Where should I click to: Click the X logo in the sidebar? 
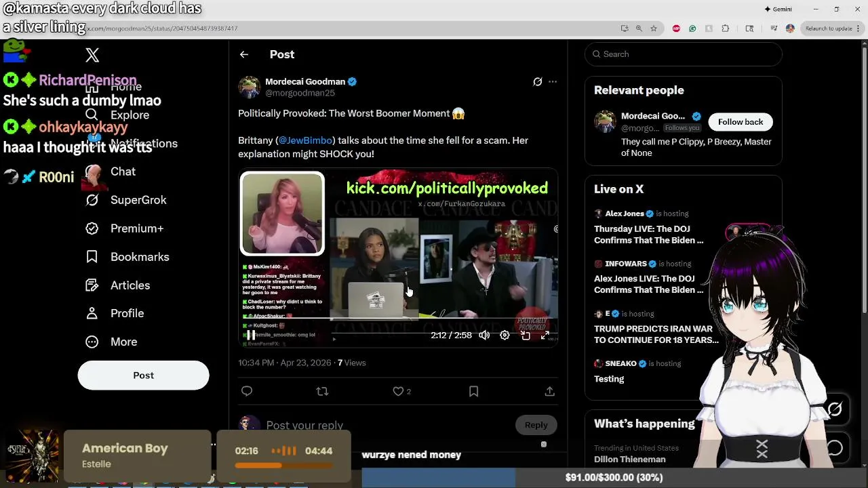click(92, 56)
